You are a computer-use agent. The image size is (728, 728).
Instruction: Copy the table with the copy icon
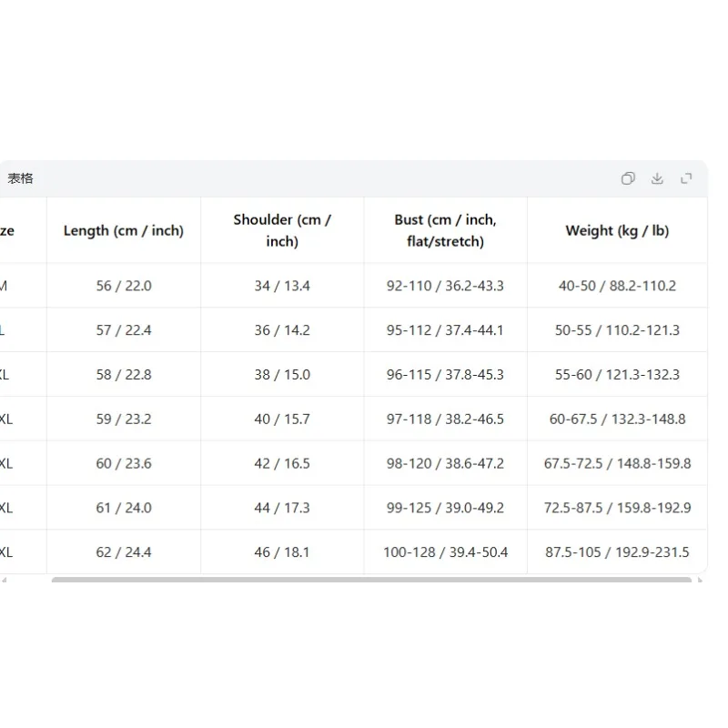tap(628, 178)
